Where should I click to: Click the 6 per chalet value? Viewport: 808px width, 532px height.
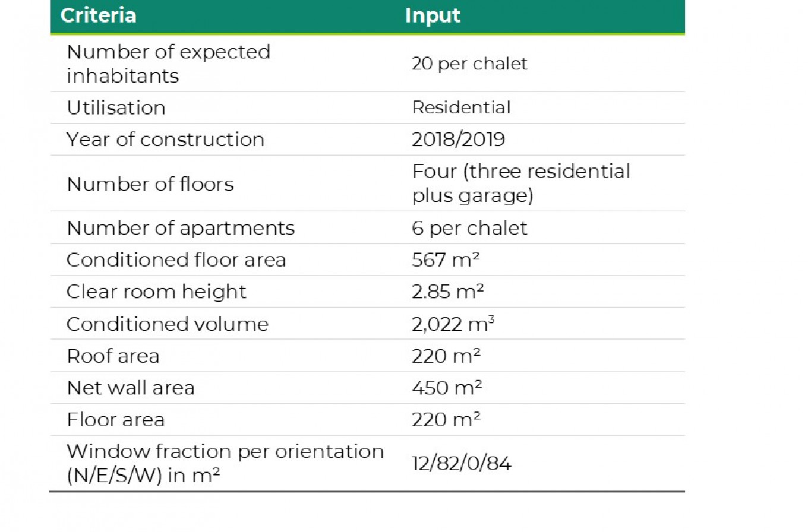click(469, 228)
